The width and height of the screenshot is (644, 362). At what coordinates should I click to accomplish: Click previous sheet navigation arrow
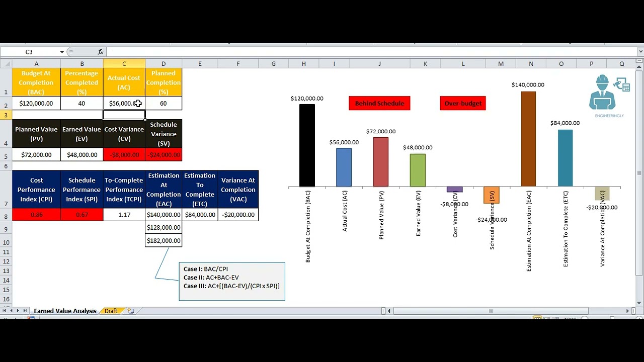(x=11, y=311)
